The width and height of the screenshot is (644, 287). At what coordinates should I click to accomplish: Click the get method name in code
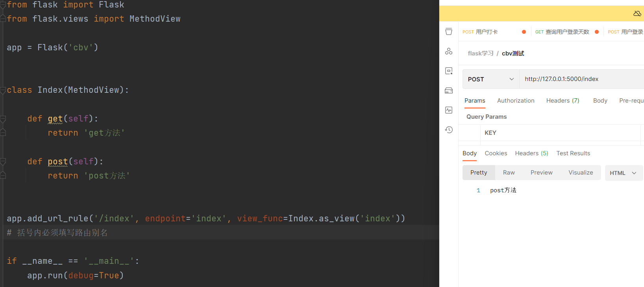[55, 119]
